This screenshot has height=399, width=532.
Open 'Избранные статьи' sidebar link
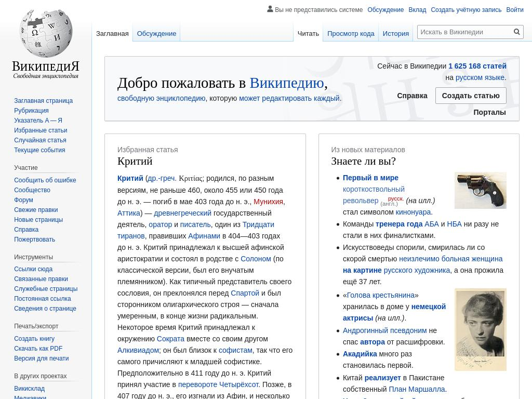(x=41, y=130)
